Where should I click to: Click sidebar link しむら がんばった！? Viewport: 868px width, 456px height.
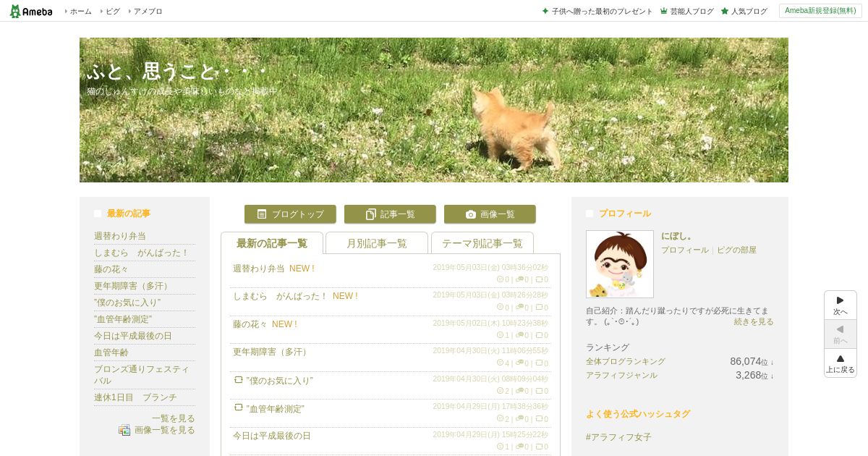141,253
